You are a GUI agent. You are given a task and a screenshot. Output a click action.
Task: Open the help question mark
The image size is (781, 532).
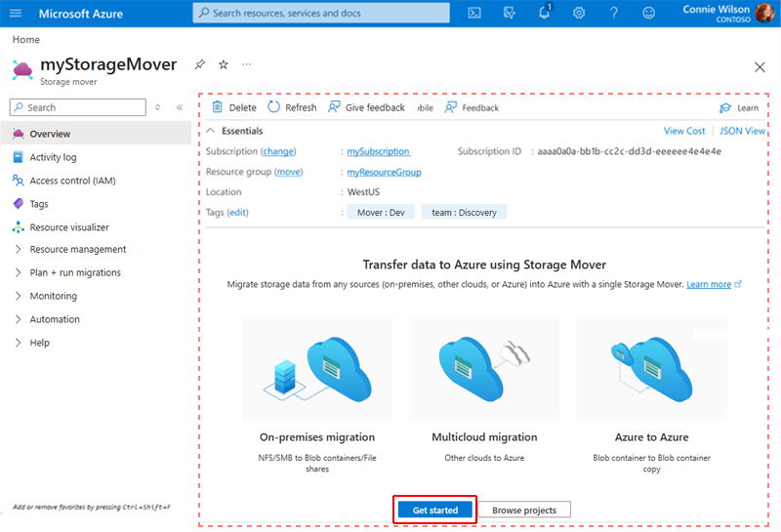click(x=614, y=13)
